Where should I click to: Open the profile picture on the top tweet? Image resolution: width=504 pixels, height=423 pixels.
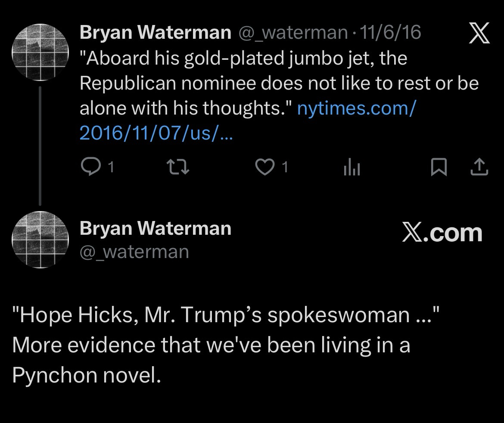(x=40, y=53)
